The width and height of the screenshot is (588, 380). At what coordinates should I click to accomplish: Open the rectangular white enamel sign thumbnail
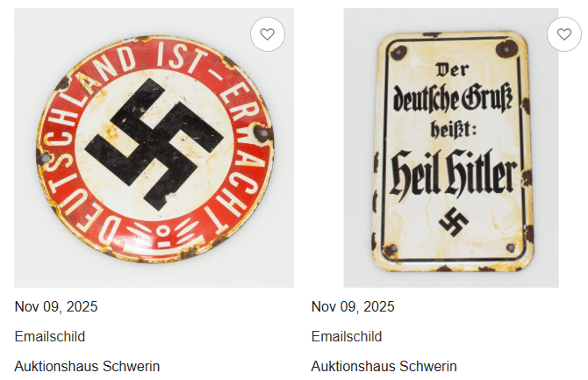tap(451, 147)
